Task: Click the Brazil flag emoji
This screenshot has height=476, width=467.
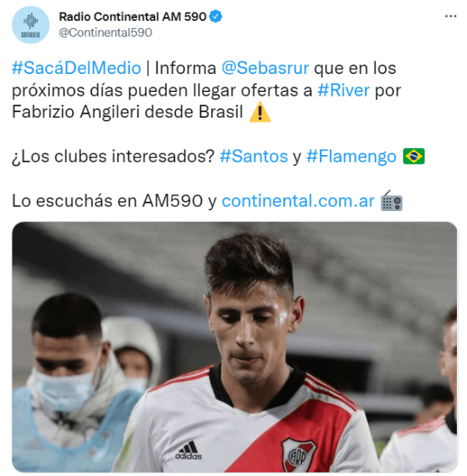Action: coord(414,157)
